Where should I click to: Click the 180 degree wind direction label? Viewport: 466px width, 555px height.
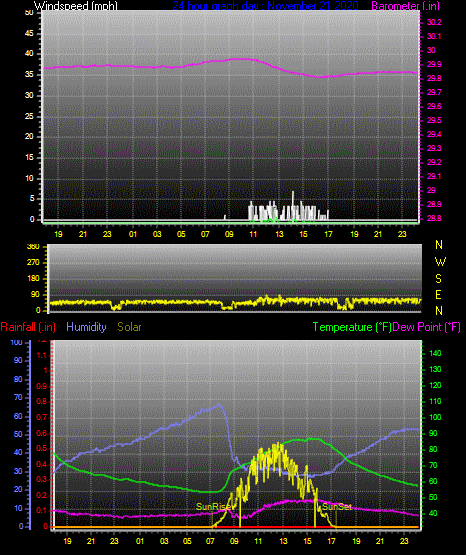coord(34,279)
